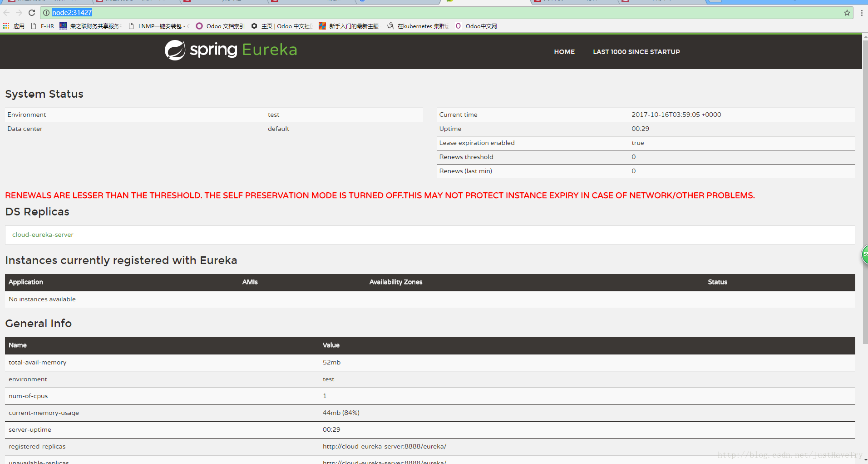Select the Uptime value 00:29 in System Status
The height and width of the screenshot is (464, 868).
(640, 129)
